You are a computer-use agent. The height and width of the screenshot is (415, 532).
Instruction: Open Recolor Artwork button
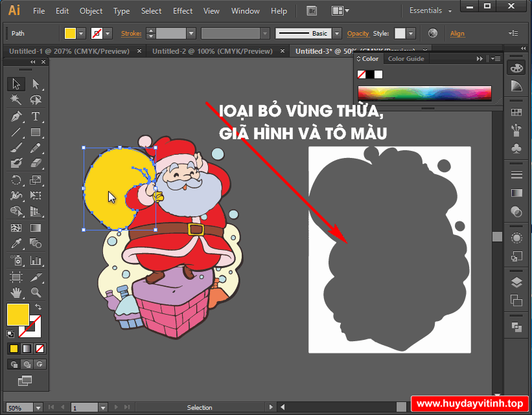(x=433, y=33)
